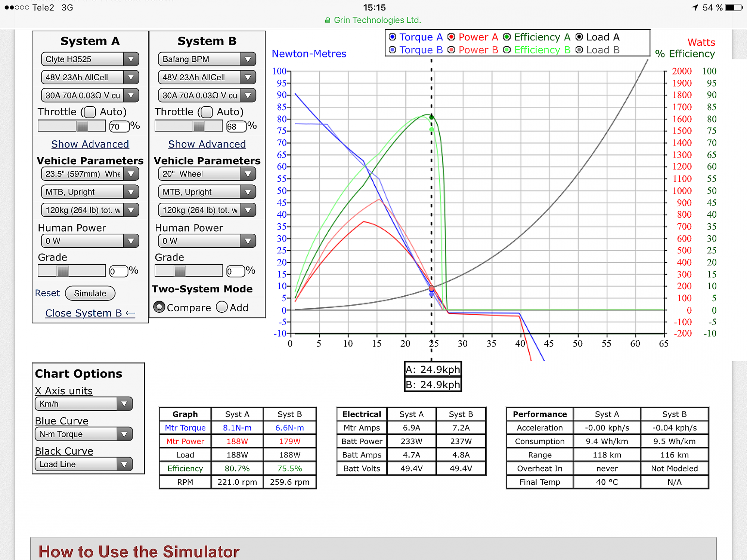Image resolution: width=747 pixels, height=560 pixels.
Task: Toggle the Power B legend indicator
Action: click(x=451, y=50)
